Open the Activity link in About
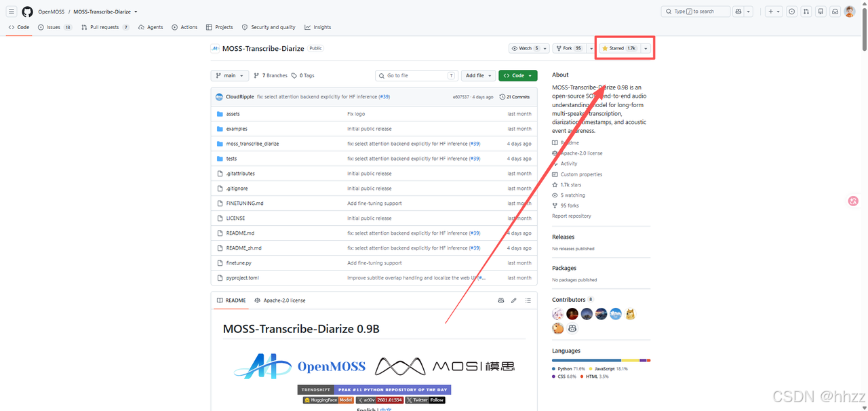868x411 pixels. (565, 163)
